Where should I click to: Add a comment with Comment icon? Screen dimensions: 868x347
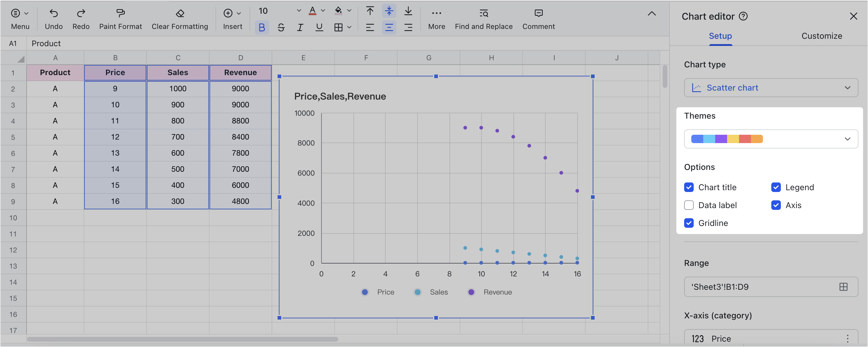click(x=538, y=13)
